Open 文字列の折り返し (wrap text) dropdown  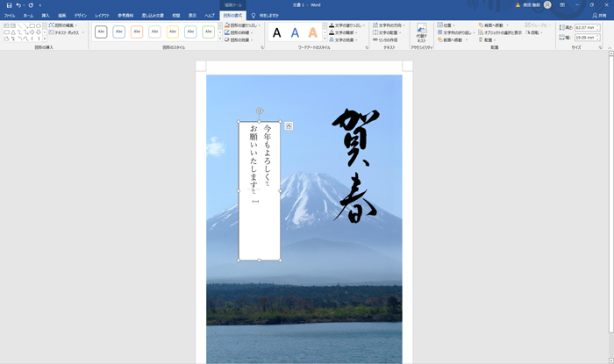tap(456, 32)
